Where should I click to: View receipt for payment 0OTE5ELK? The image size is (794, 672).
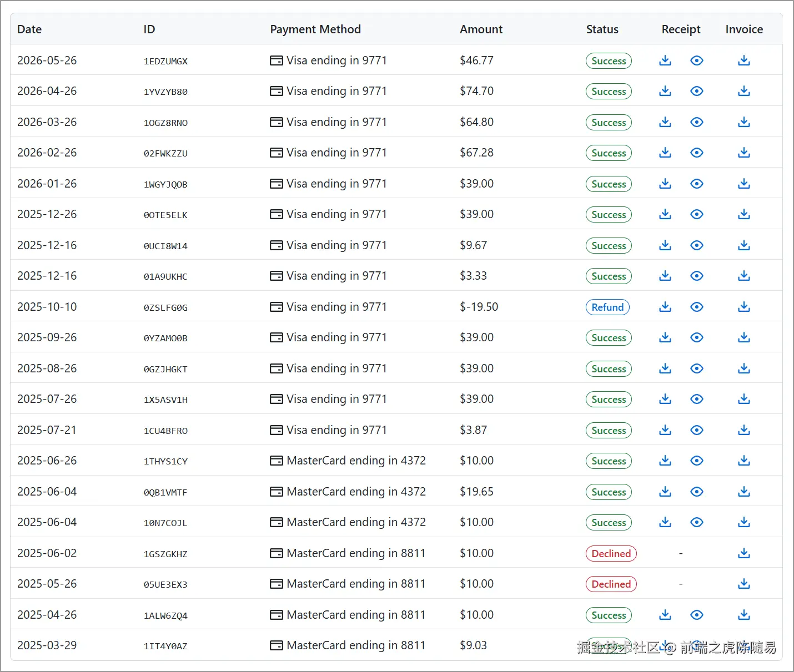(697, 214)
